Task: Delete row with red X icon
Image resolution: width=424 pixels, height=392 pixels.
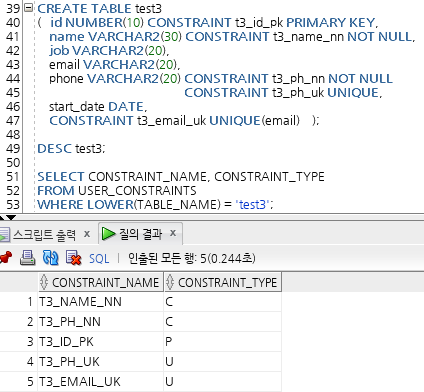Action: 73,258
